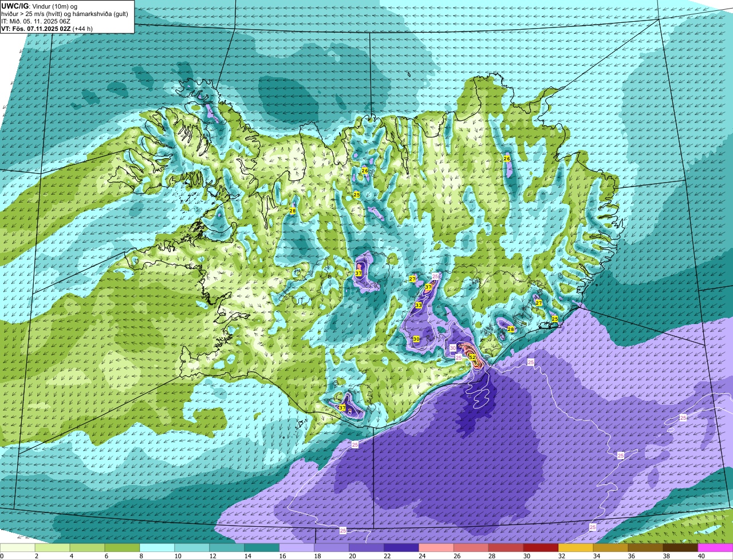Viewport: 733px width, 560px height.
Task: Click the 0–2 m/s palest swatch in the scale
Action: coord(18,548)
